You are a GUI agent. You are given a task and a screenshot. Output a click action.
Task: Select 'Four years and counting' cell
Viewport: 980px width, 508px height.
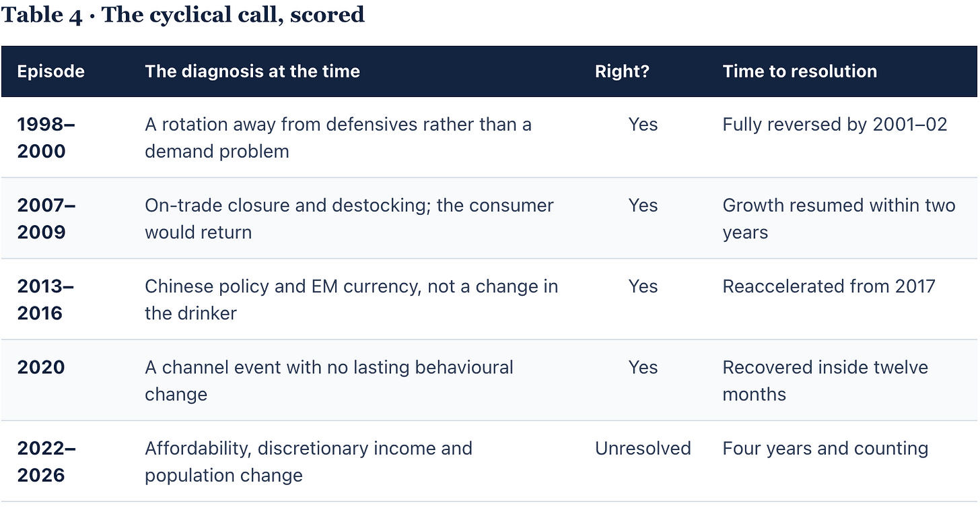[825, 448]
